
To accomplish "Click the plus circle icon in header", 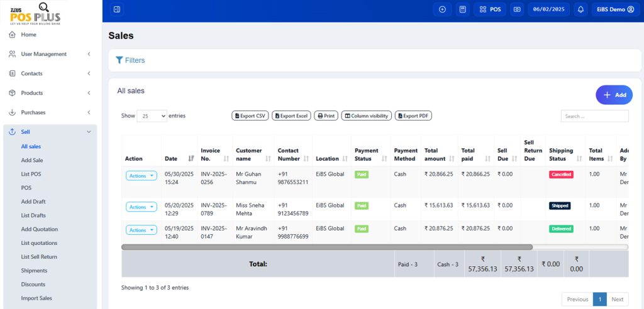I will click(x=442, y=9).
